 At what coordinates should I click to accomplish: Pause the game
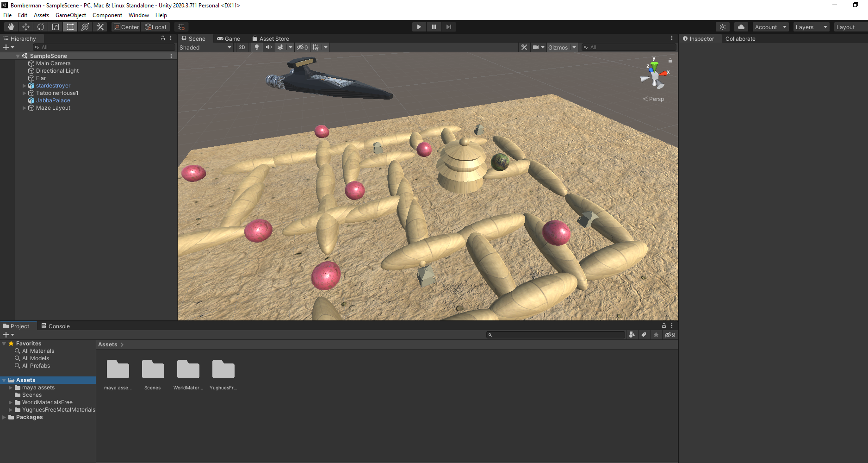point(434,27)
